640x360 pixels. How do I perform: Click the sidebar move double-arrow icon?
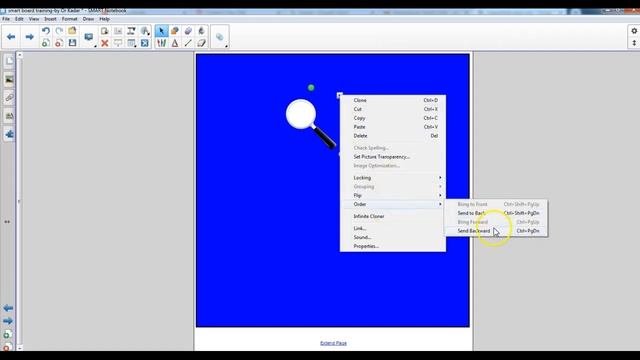point(7,222)
